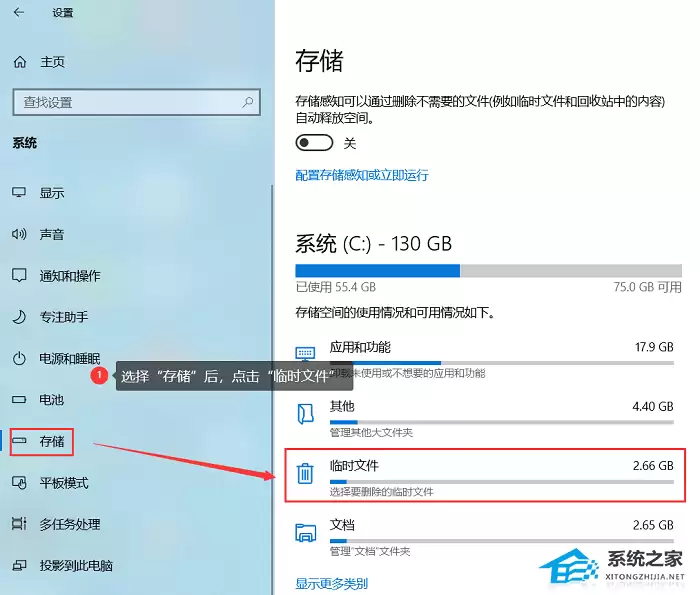700x595 pixels.
Task: Click the Power & sleep (电源和睡眠) icon
Action: (19, 358)
